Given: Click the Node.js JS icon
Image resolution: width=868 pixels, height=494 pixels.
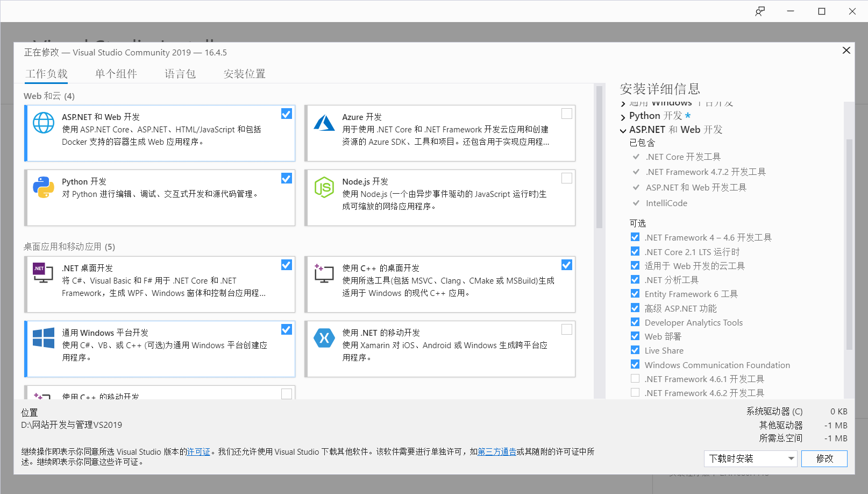Looking at the screenshot, I should pos(324,188).
